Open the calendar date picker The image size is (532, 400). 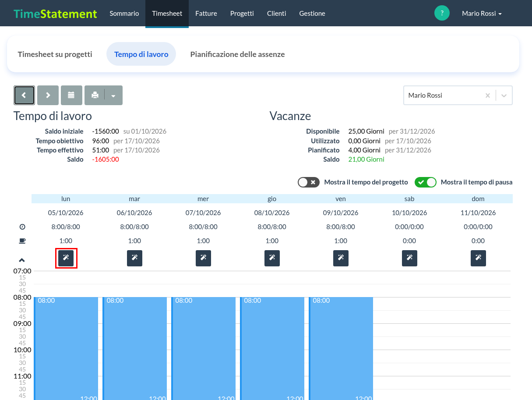[x=71, y=95]
